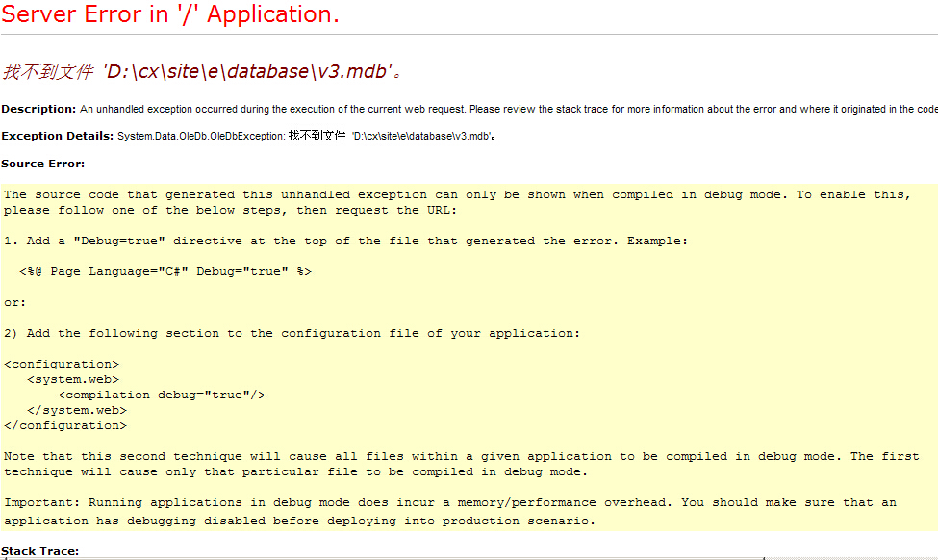This screenshot has height=560, width=938.
Task: Click the 'Source Error:' label
Action: 42,165
